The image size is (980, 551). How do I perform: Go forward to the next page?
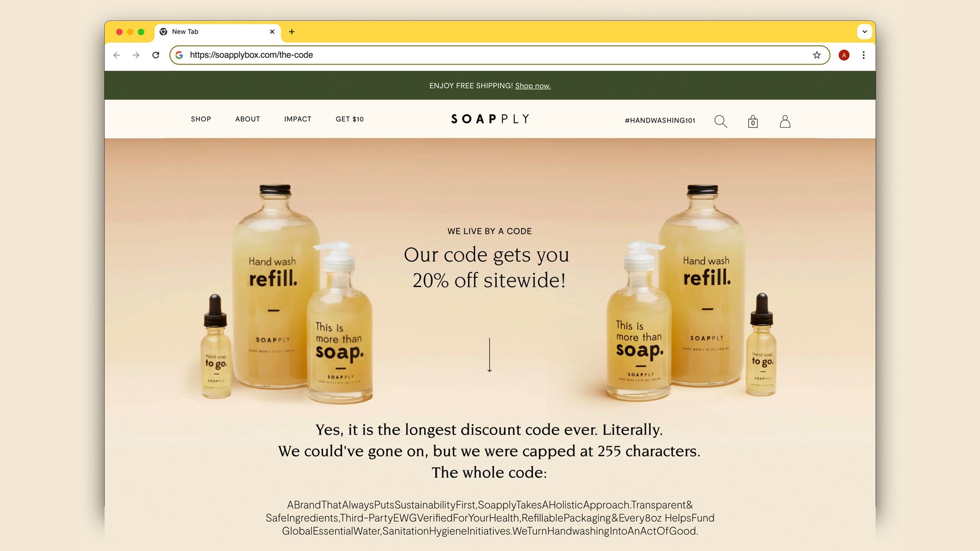click(136, 55)
